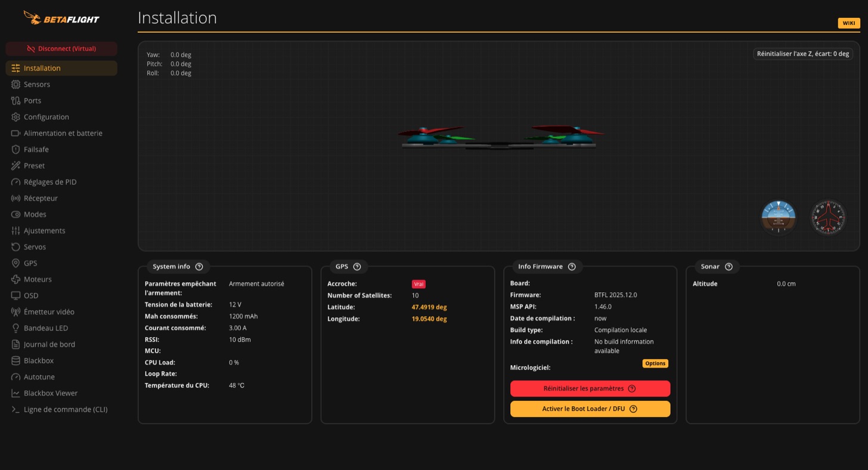Click the Autotune gauge icon

[x=15, y=377]
